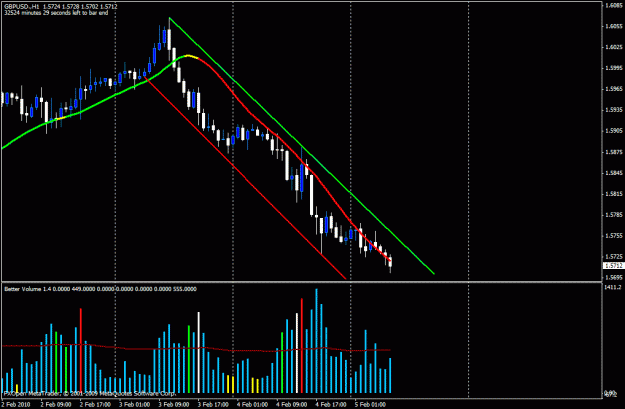The image size is (625, 409).
Task: Click the '2 Feb 17:00' time axis label
Action: pyautogui.click(x=95, y=404)
